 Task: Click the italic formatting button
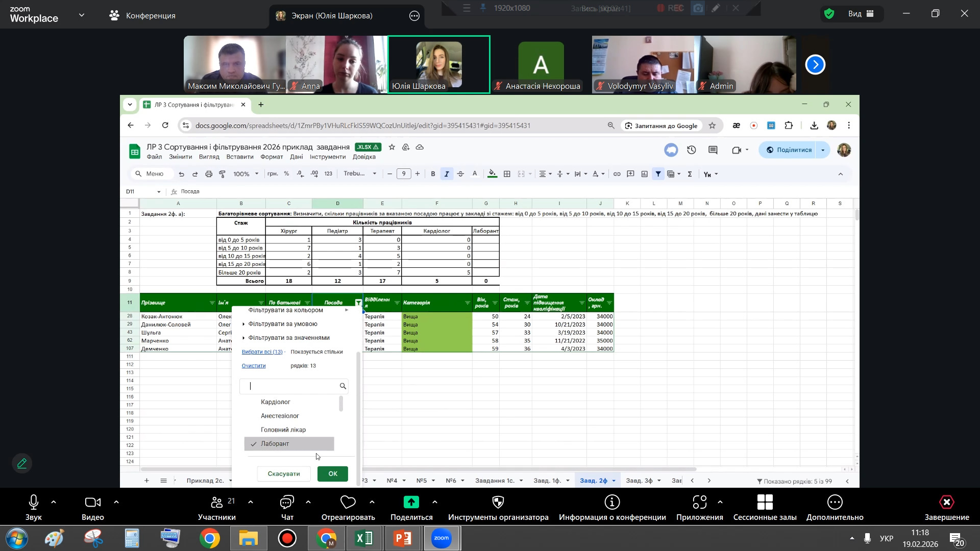[447, 174]
